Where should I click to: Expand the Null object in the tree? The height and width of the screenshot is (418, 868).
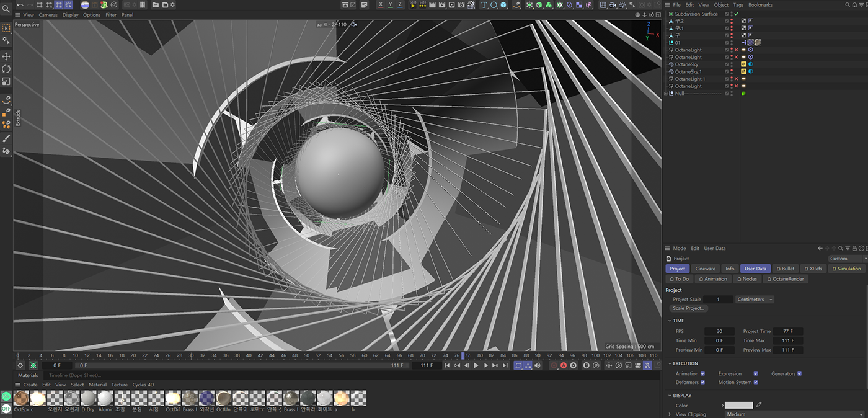coord(666,94)
